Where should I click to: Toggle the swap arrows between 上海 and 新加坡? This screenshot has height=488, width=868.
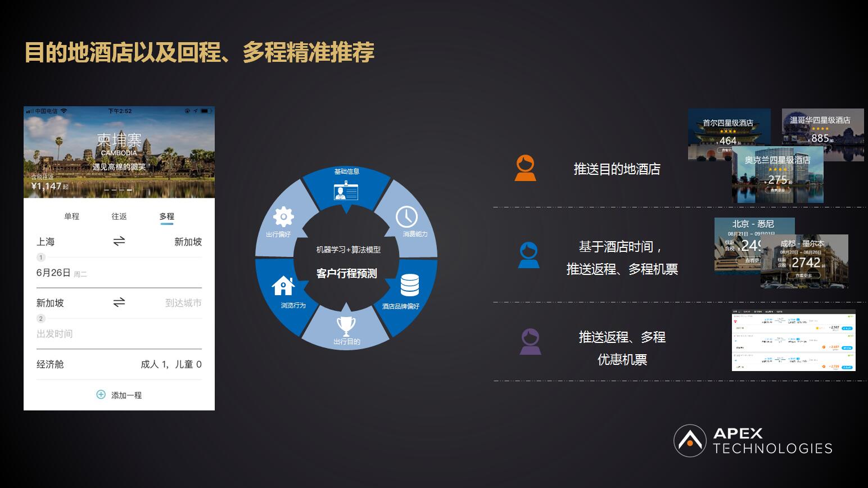[x=119, y=242]
